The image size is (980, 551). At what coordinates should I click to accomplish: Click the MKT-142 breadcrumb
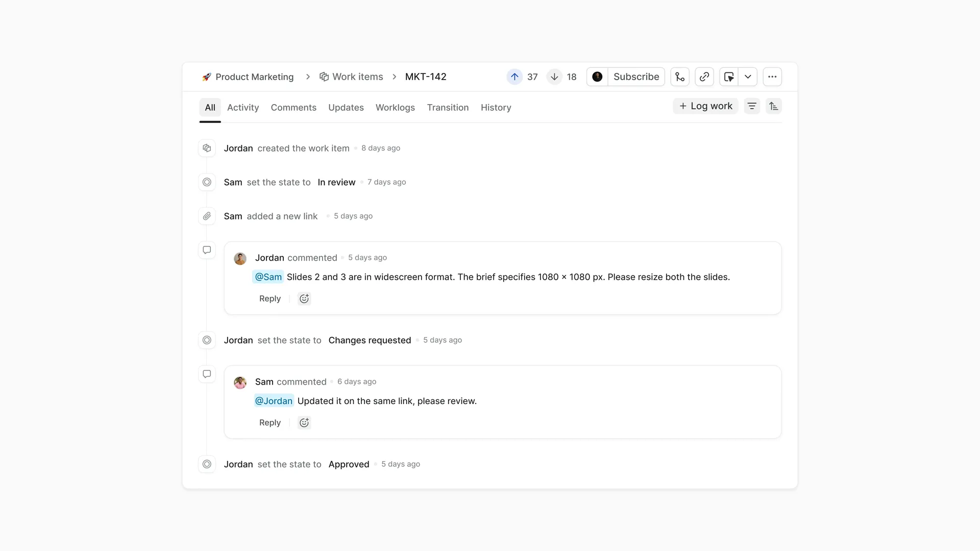(x=426, y=77)
